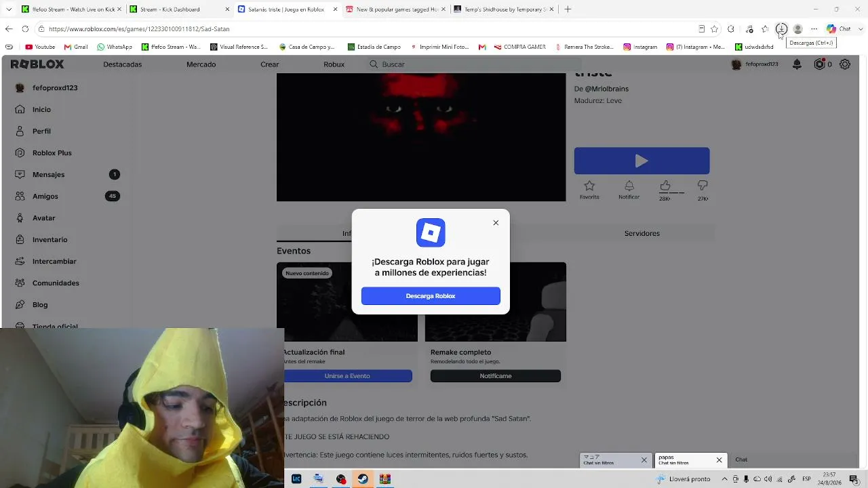Close the papas chat tab
The width and height of the screenshot is (868, 488).
719,460
